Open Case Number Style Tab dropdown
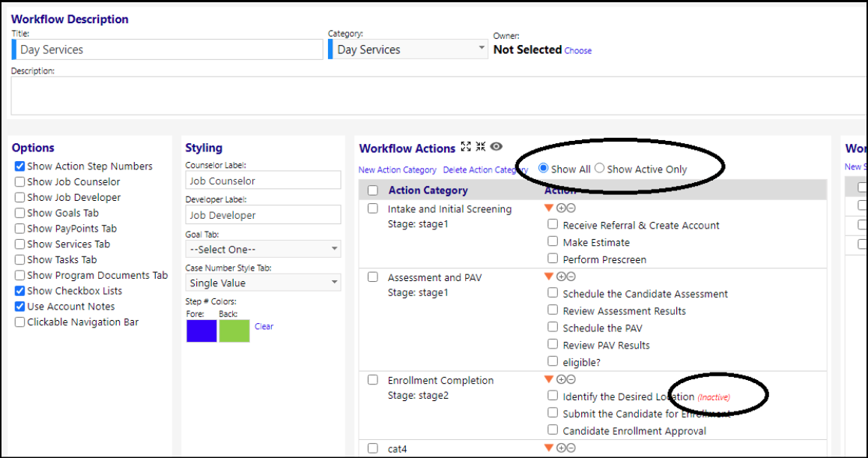The height and width of the screenshot is (458, 868). (263, 283)
